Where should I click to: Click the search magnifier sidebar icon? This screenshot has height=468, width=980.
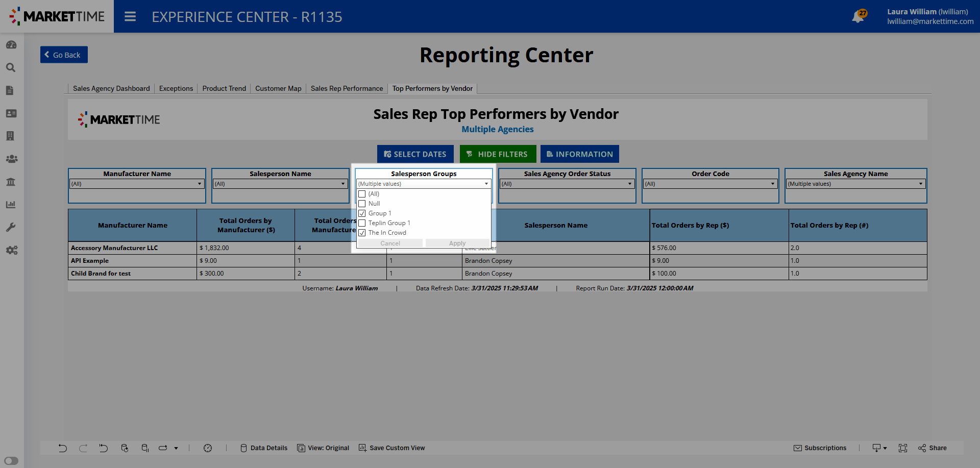click(11, 67)
